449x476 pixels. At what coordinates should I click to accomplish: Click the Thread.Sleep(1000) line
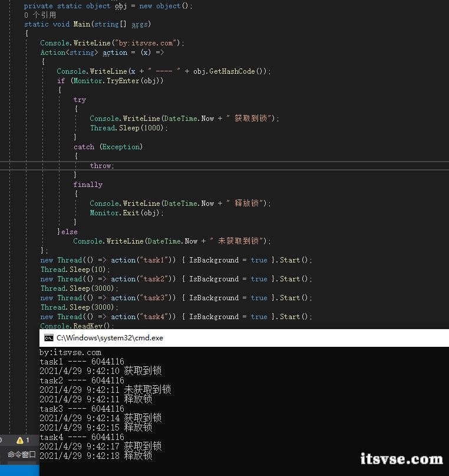128,128
